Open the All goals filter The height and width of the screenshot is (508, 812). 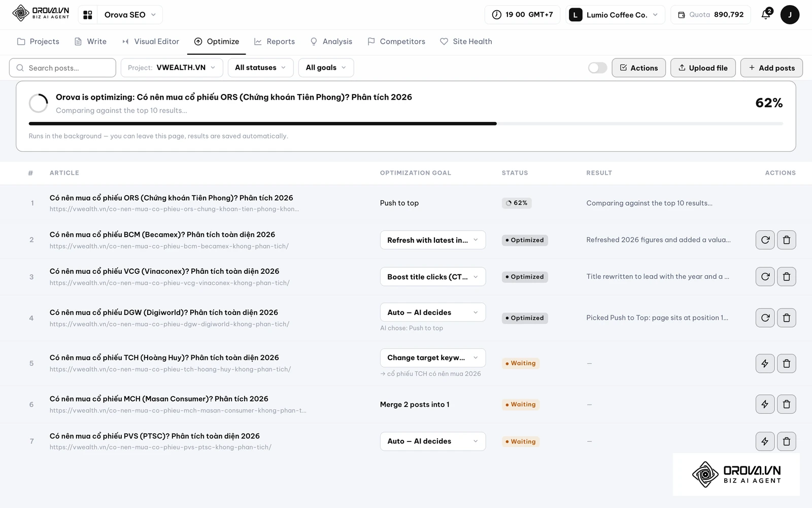tap(326, 68)
